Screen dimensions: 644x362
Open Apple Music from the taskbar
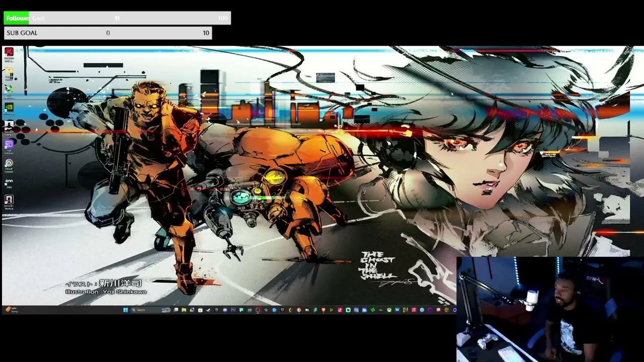click(x=414, y=310)
